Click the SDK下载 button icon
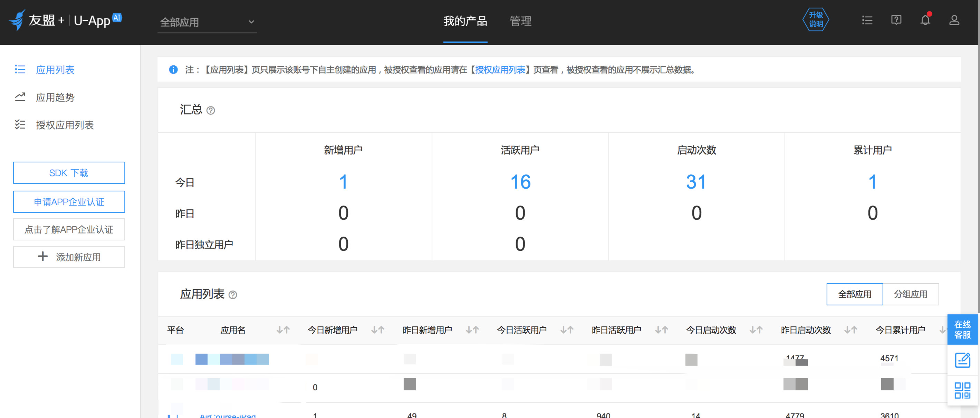980x418 pixels. point(68,172)
